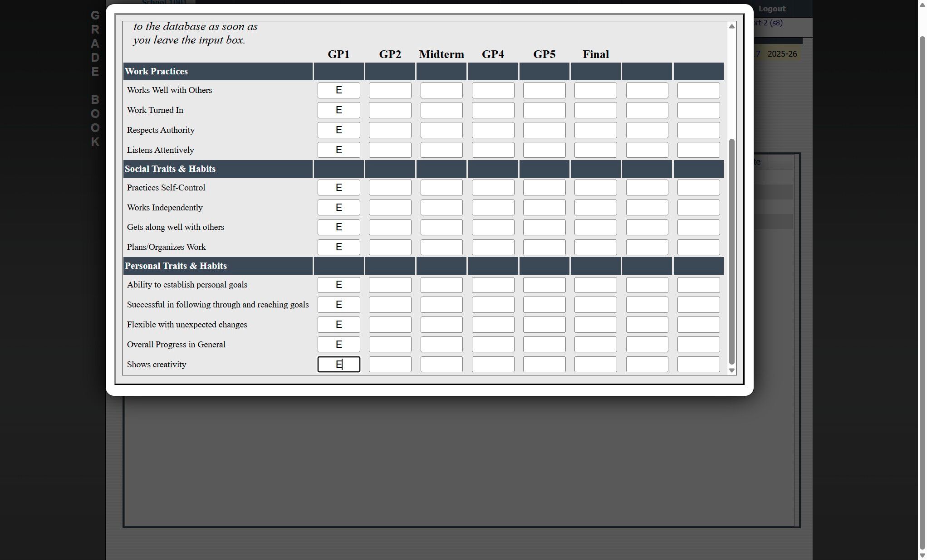Screen dimensions: 927x560
Task: Click GP4 field for Flexible with unexpected changes
Action: 493,325
